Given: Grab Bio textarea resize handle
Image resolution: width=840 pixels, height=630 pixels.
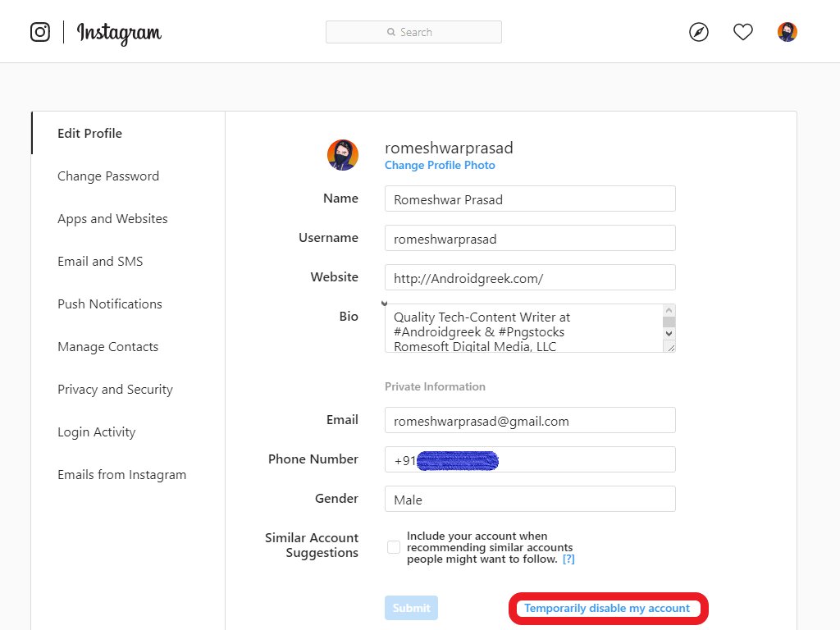Looking at the screenshot, I should coord(670,347).
